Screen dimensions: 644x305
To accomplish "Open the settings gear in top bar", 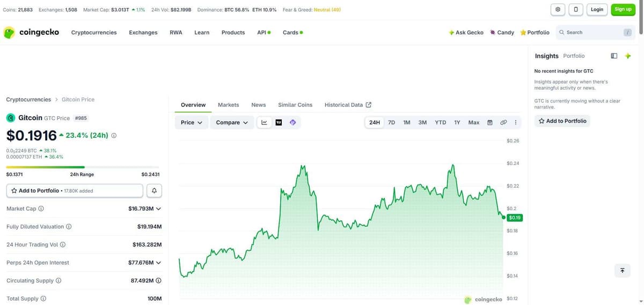I will point(558,9).
